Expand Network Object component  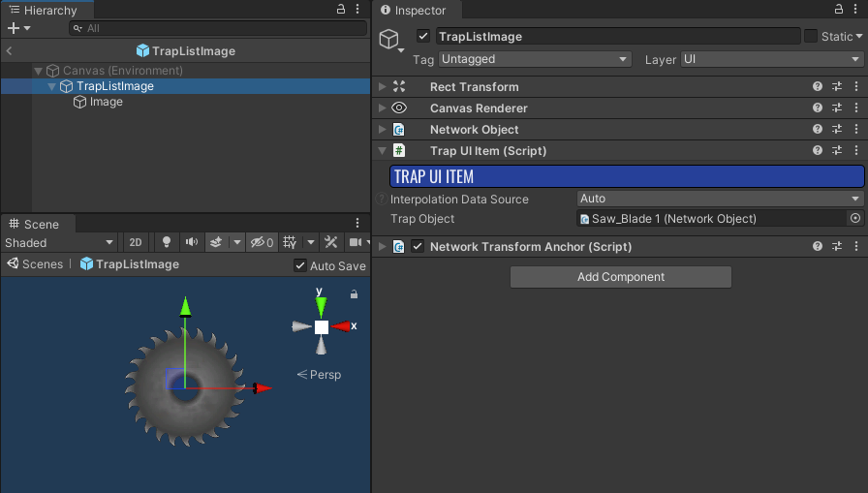click(x=382, y=130)
